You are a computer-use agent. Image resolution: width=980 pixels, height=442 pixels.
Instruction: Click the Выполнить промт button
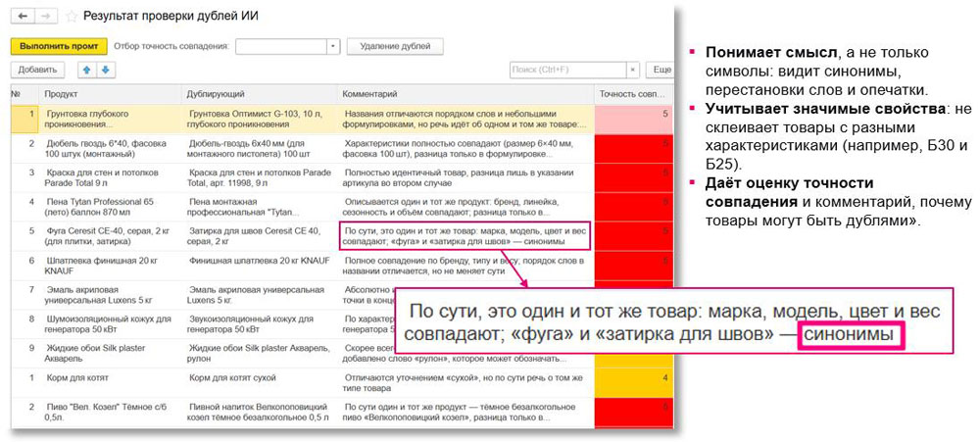click(59, 47)
